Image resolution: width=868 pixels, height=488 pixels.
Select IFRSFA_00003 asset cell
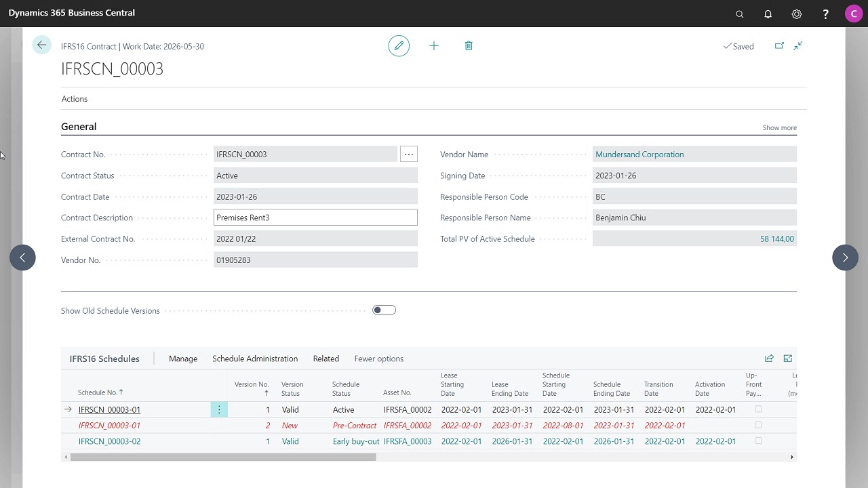pyautogui.click(x=408, y=441)
